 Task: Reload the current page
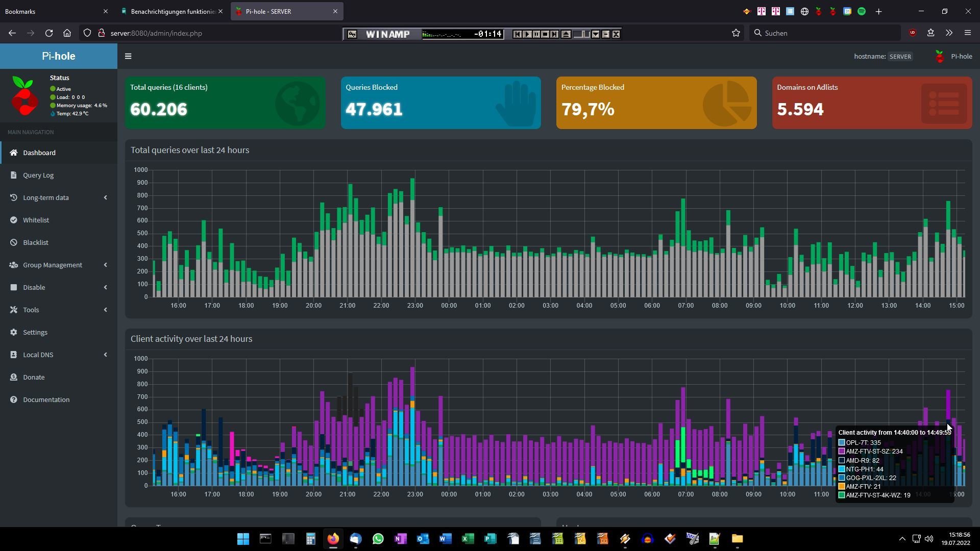click(x=49, y=33)
